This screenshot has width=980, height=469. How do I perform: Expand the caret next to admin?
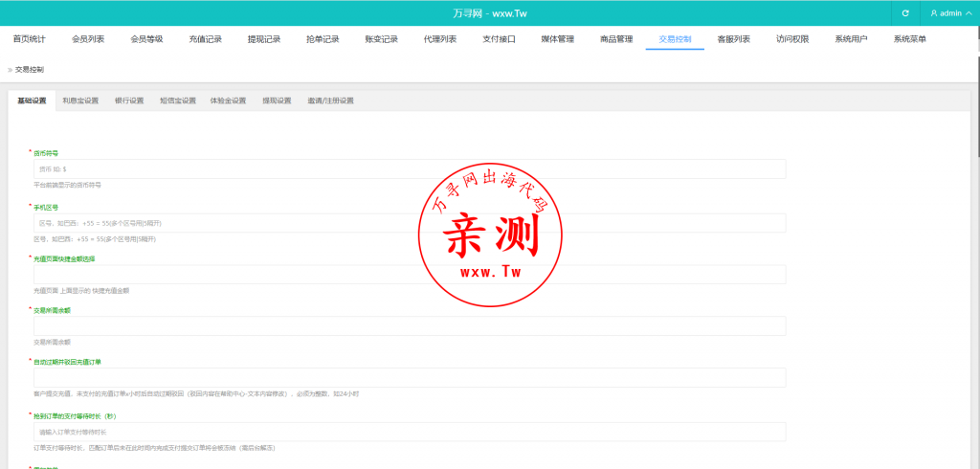[x=969, y=13]
